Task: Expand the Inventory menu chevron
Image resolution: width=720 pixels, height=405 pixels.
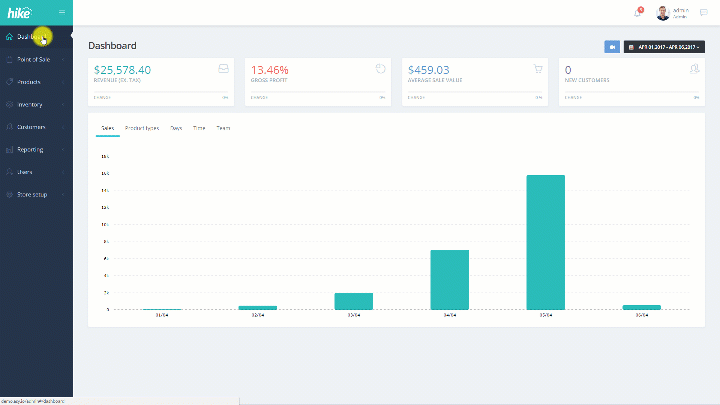Action: click(x=63, y=104)
